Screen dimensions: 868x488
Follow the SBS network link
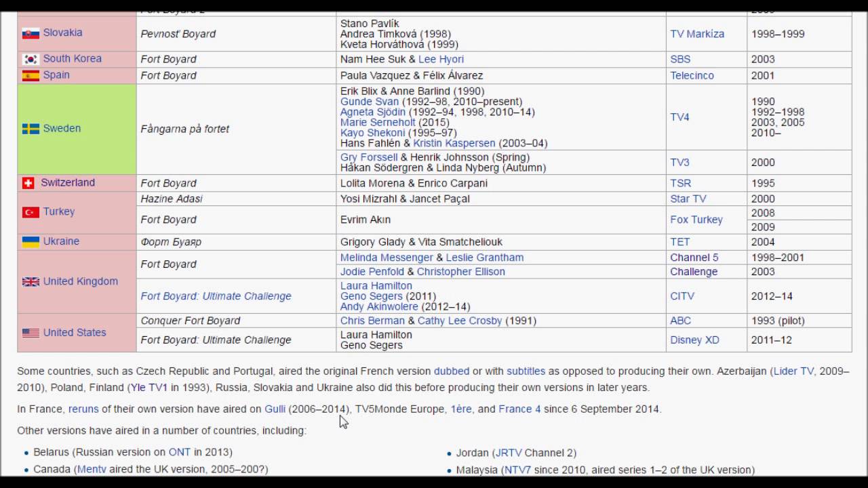coord(680,59)
